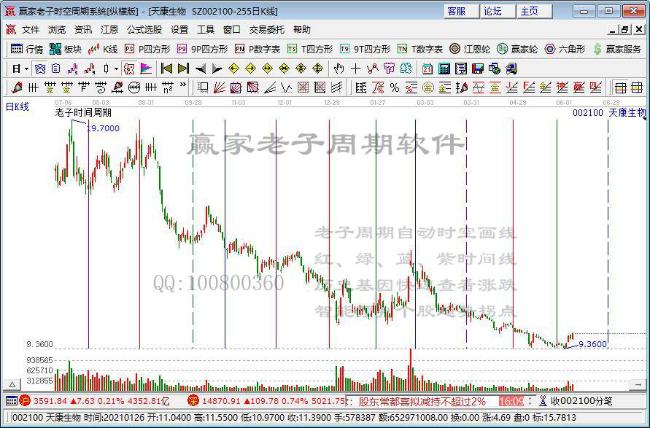The width and height of the screenshot is (650, 428).
Task: Select the first yellow diamond left-arrow icon
Action: pos(234,68)
